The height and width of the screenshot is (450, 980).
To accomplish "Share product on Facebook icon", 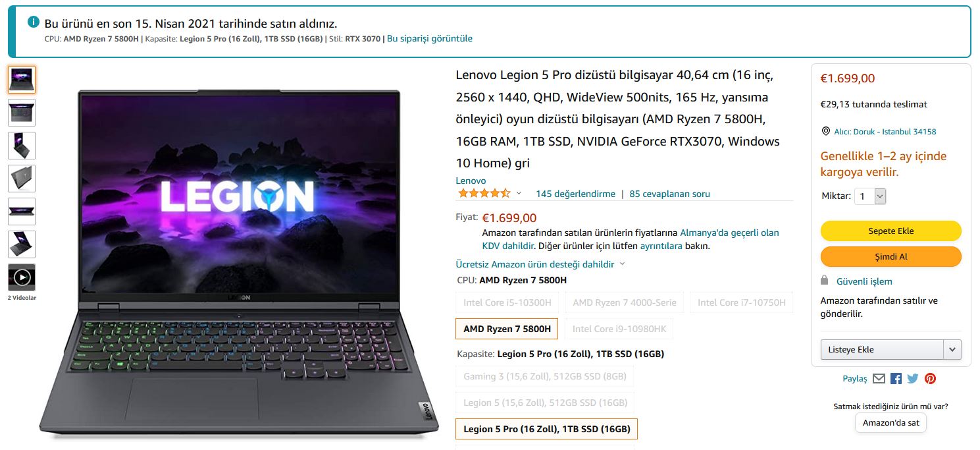I will tap(896, 378).
